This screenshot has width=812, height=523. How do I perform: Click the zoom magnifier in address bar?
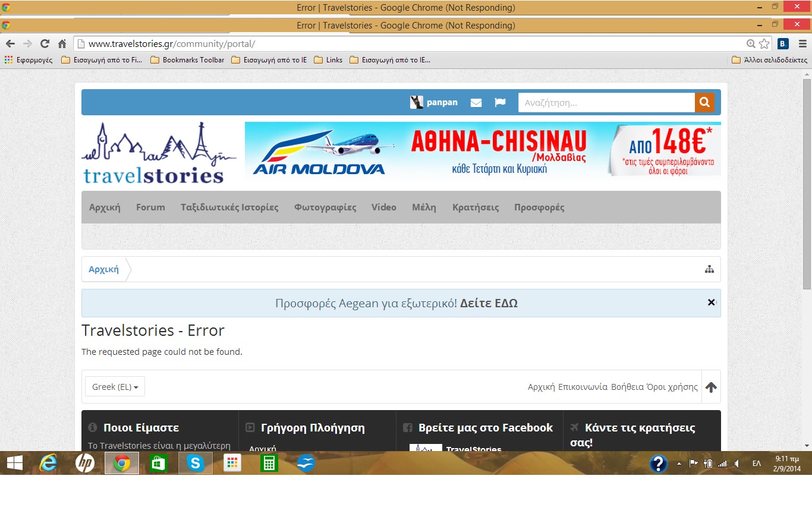(751, 44)
